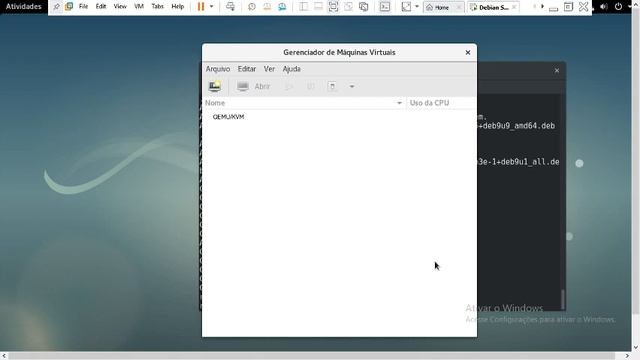This screenshot has height=360, width=640.
Task: Open the VMware VM menu
Action: tap(139, 7)
